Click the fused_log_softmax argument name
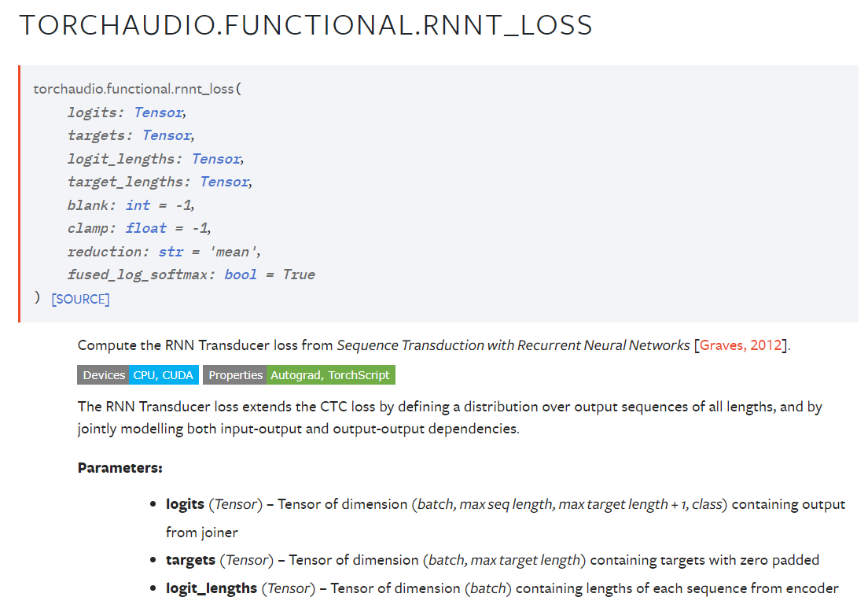Viewport: 868px width, 597px height. pos(138,275)
